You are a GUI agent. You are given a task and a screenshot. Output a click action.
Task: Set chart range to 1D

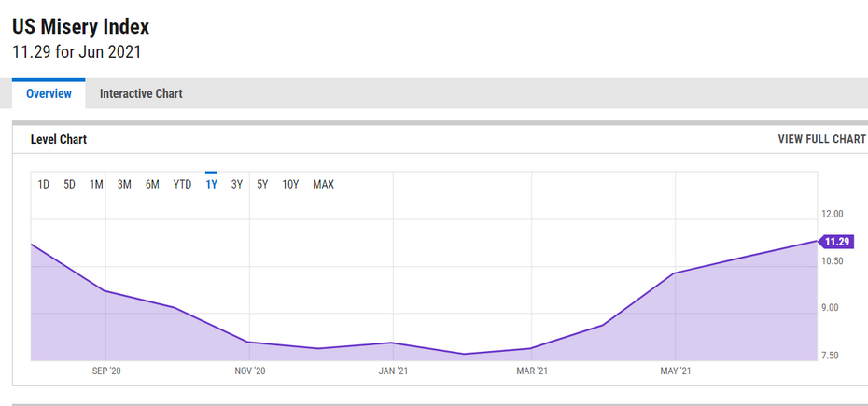click(44, 184)
